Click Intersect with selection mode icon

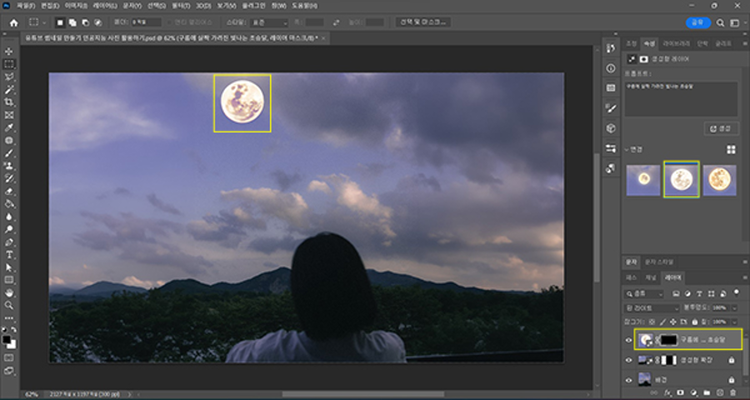(98, 22)
